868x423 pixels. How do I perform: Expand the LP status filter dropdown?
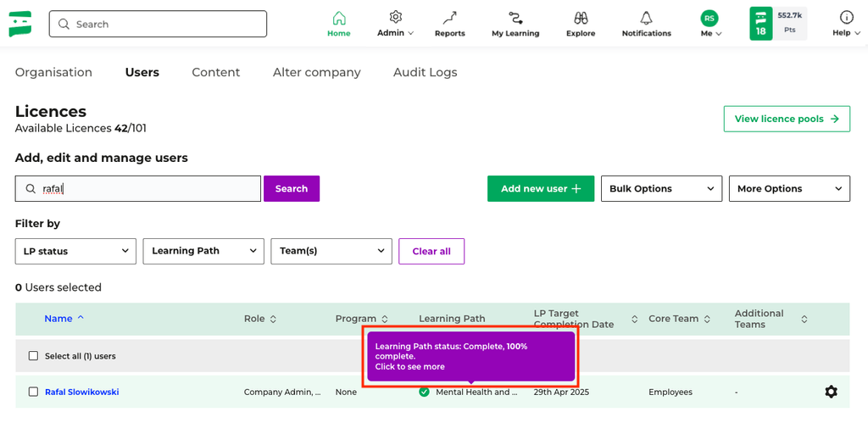pos(75,251)
